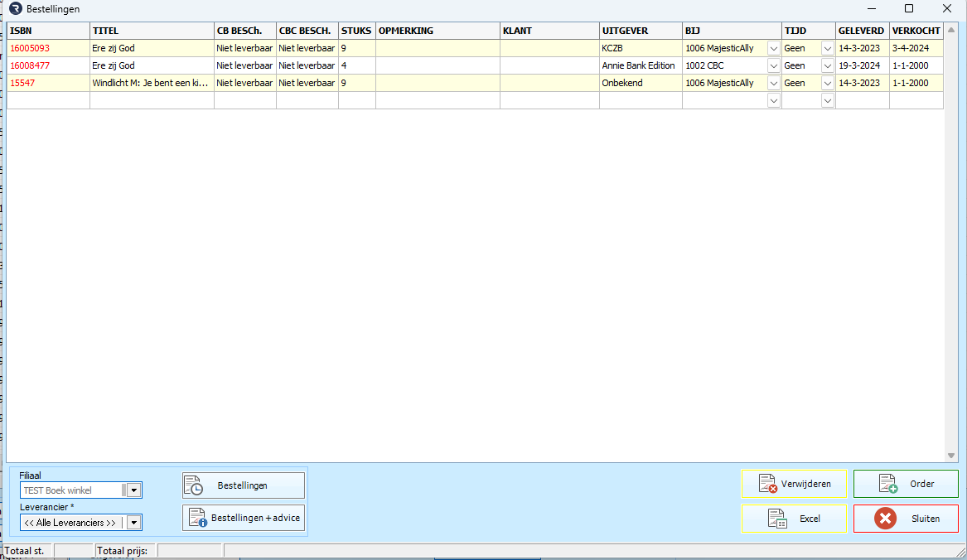967x560 pixels.
Task: Open TIJD dropdown for ISBN 16008477 row
Action: pos(827,65)
